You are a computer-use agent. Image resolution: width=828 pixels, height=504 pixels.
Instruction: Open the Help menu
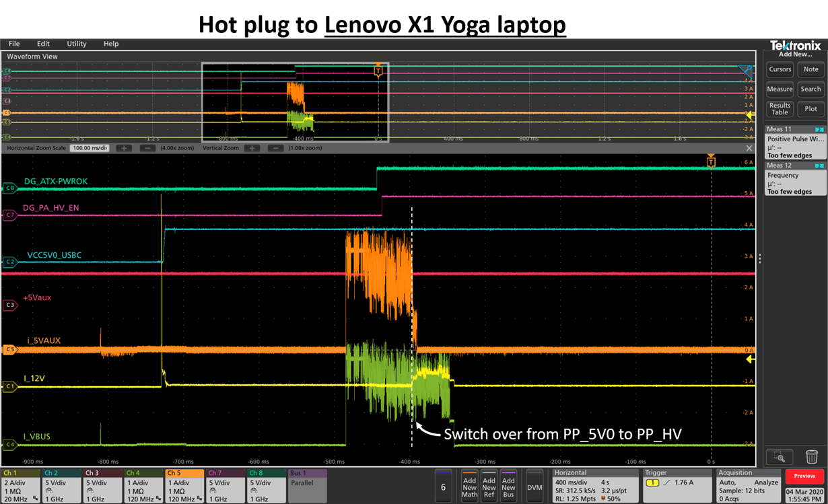click(x=111, y=44)
